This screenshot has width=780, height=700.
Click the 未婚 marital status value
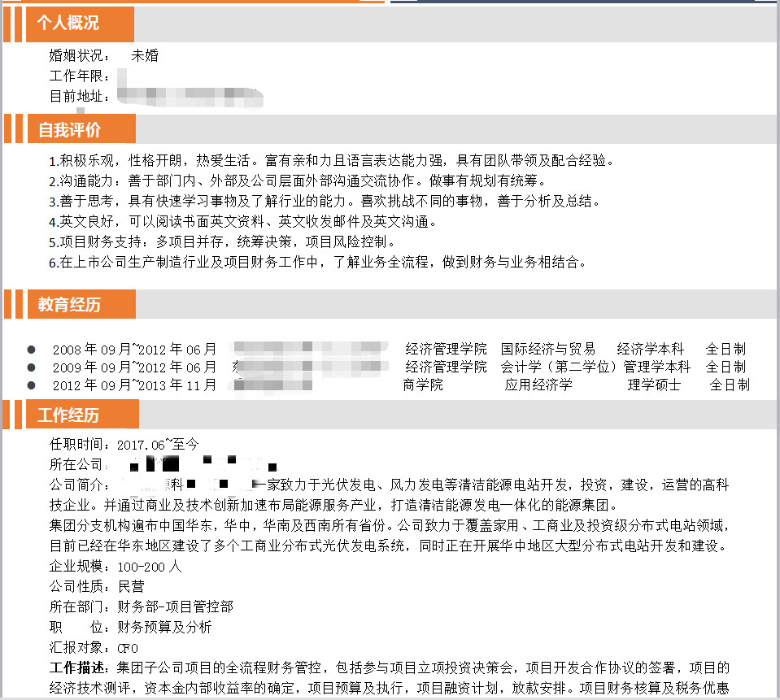click(x=145, y=56)
